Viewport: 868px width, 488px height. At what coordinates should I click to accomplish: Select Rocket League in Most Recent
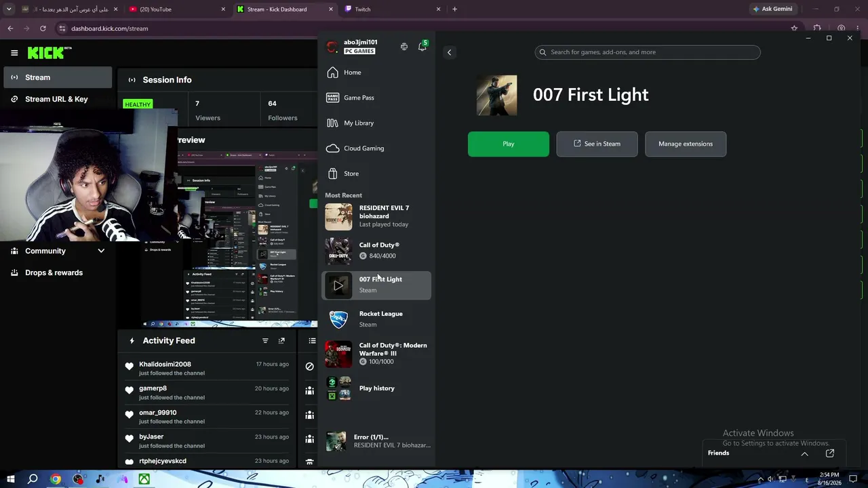click(376, 319)
